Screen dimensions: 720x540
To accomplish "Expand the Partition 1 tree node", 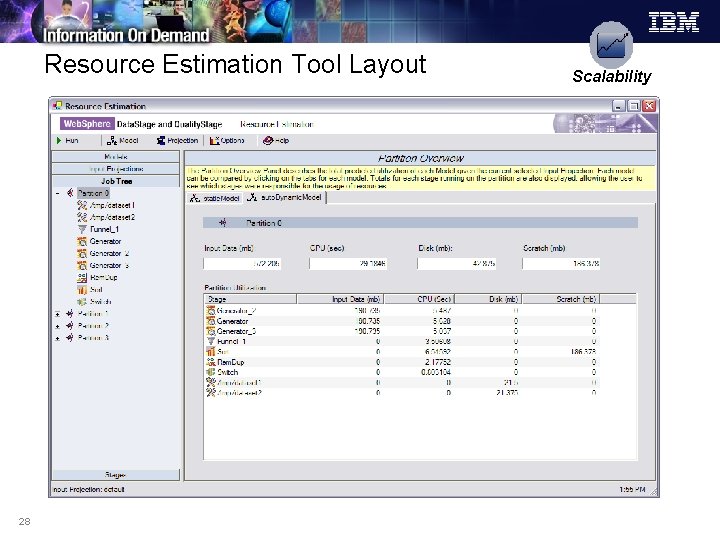I will (x=57, y=314).
